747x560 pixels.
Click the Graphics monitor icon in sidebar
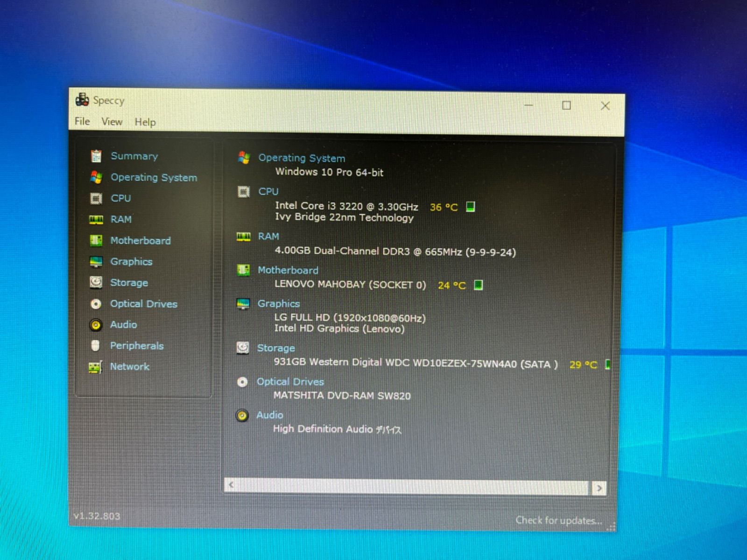pos(96,261)
